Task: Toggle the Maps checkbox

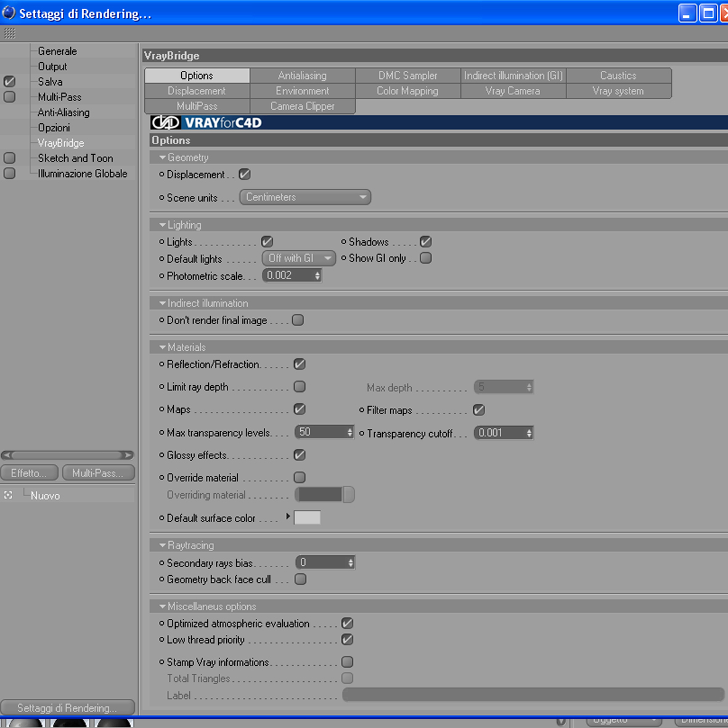Action: [x=300, y=409]
